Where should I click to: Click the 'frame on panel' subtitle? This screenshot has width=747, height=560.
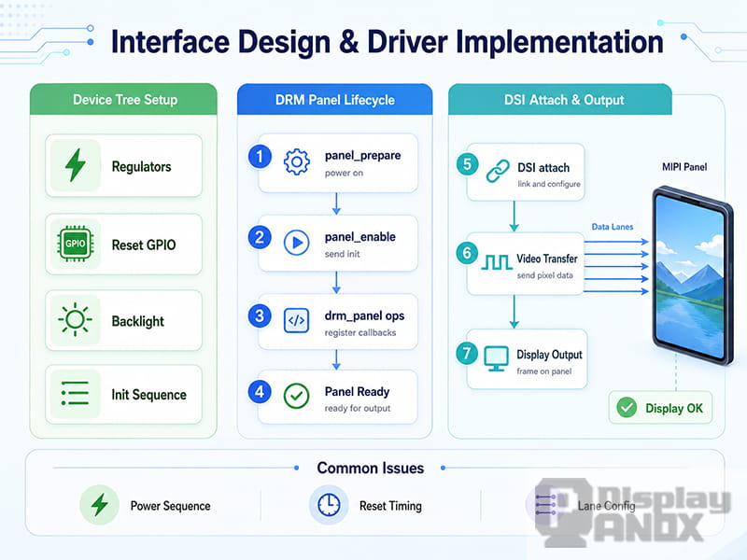tap(544, 371)
